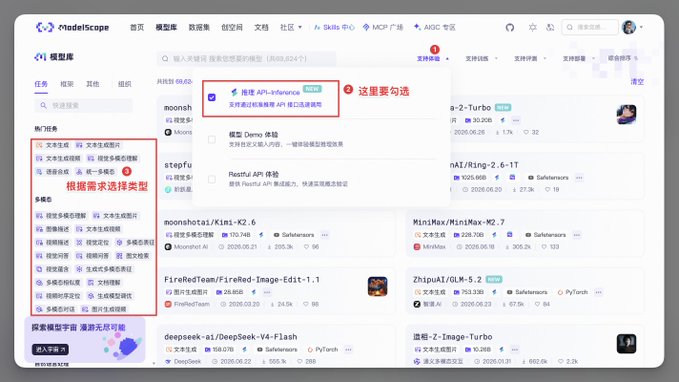Click the language switch icon in header
Viewport: 679px width, 382px height.
tap(550, 27)
